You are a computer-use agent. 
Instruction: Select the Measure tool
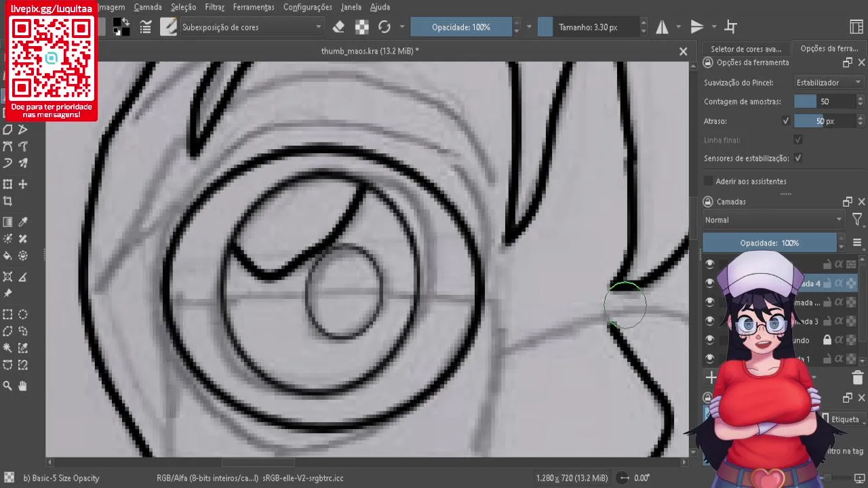pos(23,277)
